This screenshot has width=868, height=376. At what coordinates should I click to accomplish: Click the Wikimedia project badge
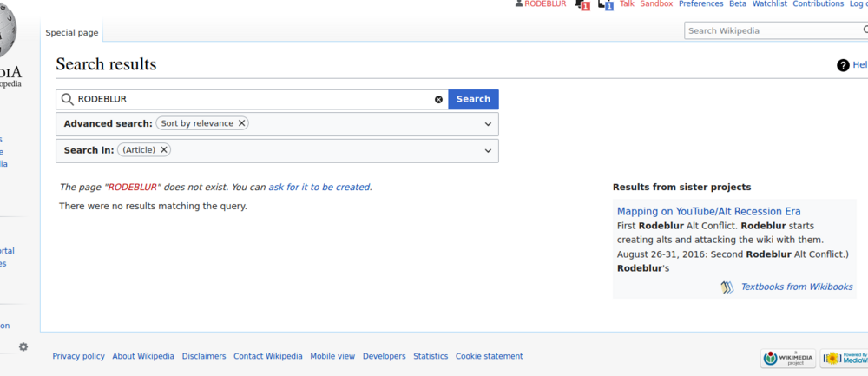[x=788, y=359]
